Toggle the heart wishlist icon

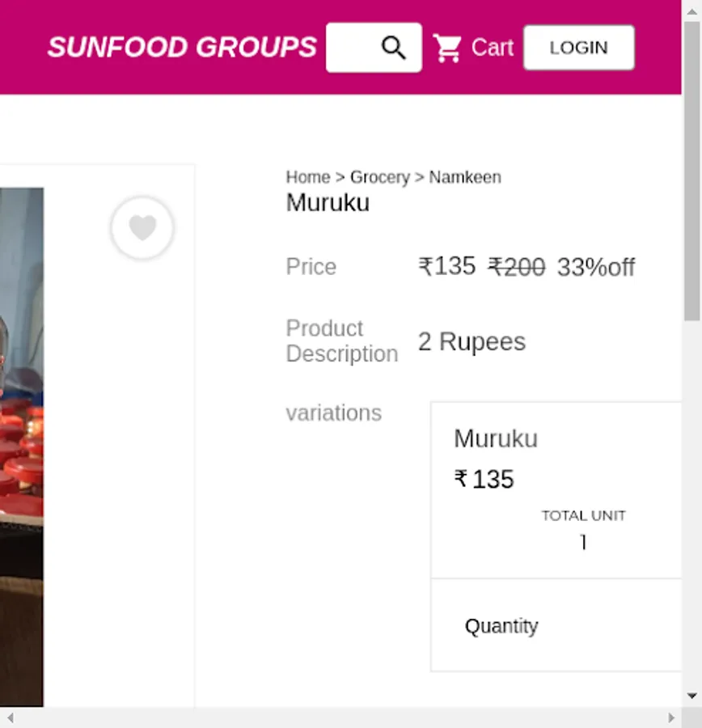pos(142,228)
